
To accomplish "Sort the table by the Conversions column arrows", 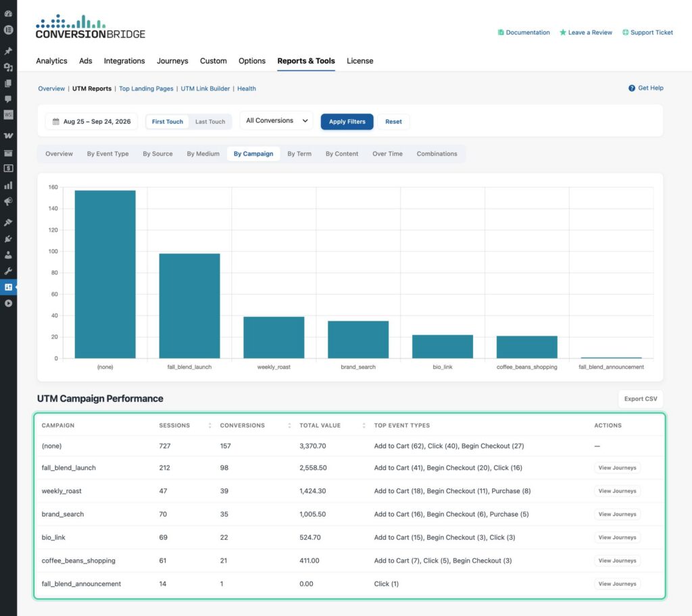I will [289, 426].
